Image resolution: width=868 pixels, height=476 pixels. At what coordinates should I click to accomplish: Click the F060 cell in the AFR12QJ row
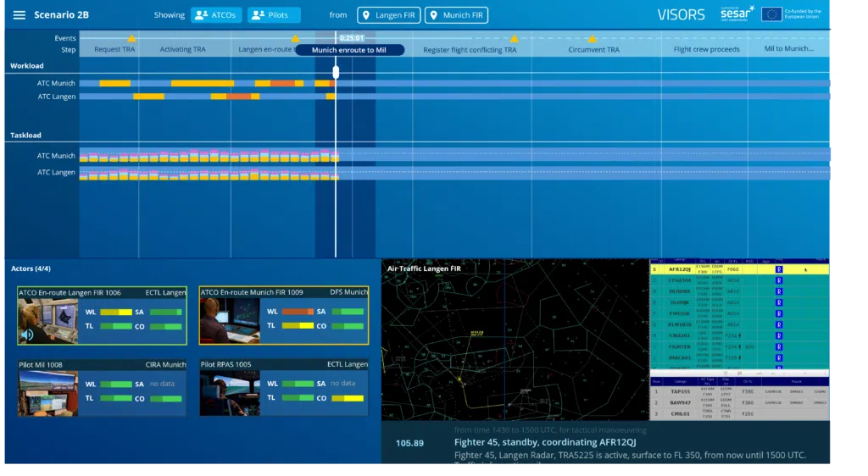click(733, 269)
